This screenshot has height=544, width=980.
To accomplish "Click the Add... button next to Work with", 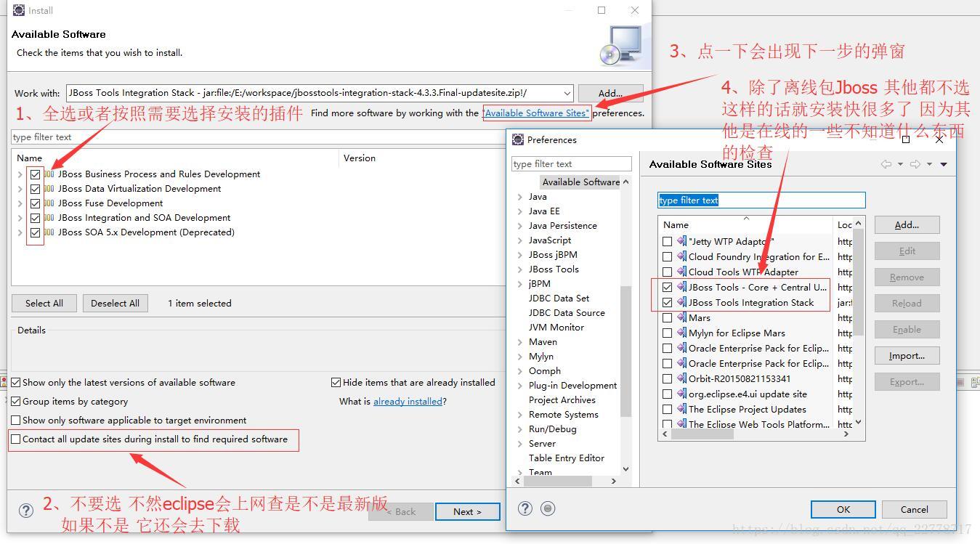I will point(610,93).
